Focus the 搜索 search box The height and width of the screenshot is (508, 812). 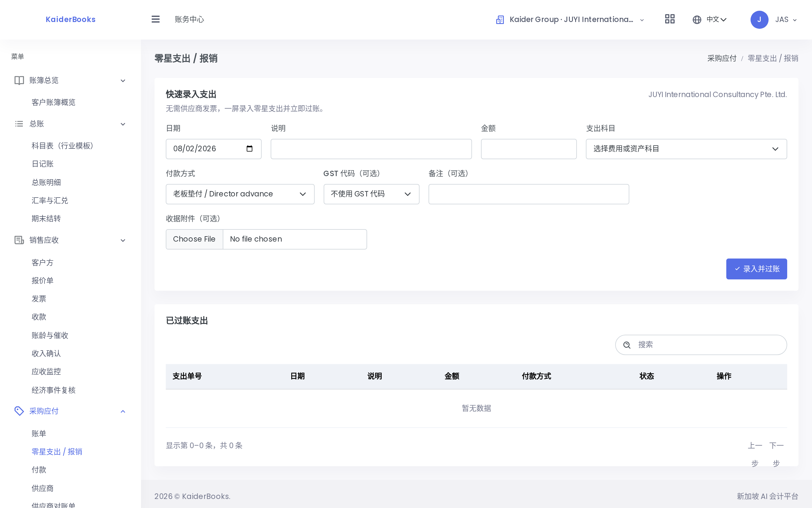pos(701,345)
